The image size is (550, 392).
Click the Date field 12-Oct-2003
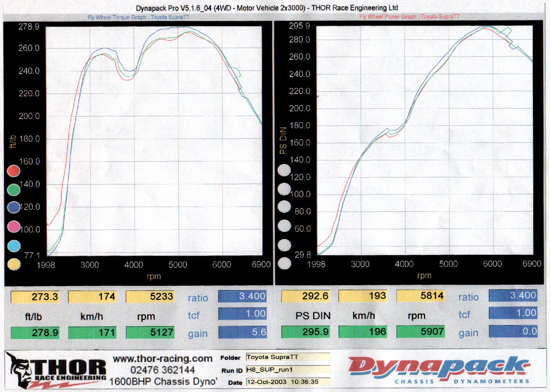(x=288, y=382)
